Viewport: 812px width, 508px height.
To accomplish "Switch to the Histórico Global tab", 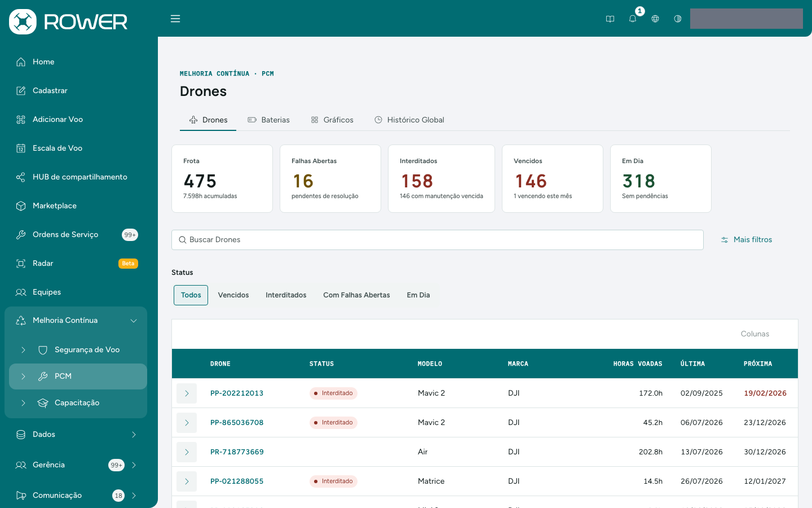I will (x=409, y=120).
